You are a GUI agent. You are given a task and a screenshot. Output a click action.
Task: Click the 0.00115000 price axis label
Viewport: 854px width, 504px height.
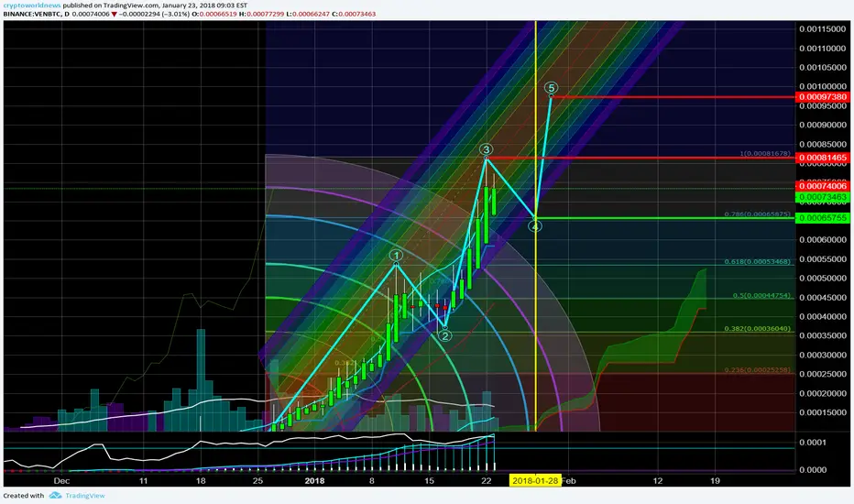(823, 29)
